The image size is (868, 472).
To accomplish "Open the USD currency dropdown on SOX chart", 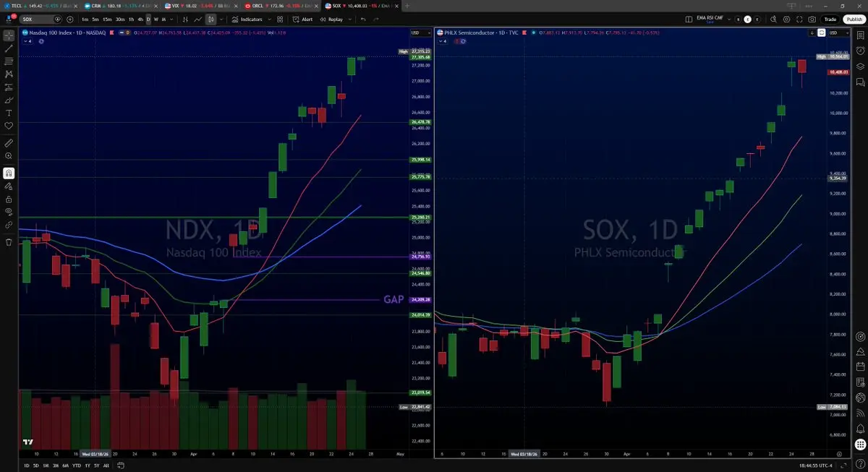I will coord(838,33).
